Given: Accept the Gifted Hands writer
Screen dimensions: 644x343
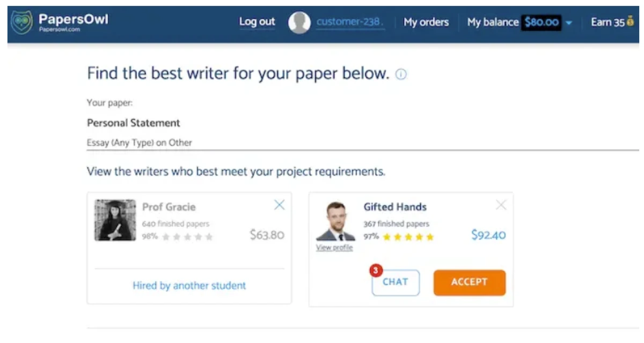Looking at the screenshot, I should 469,282.
